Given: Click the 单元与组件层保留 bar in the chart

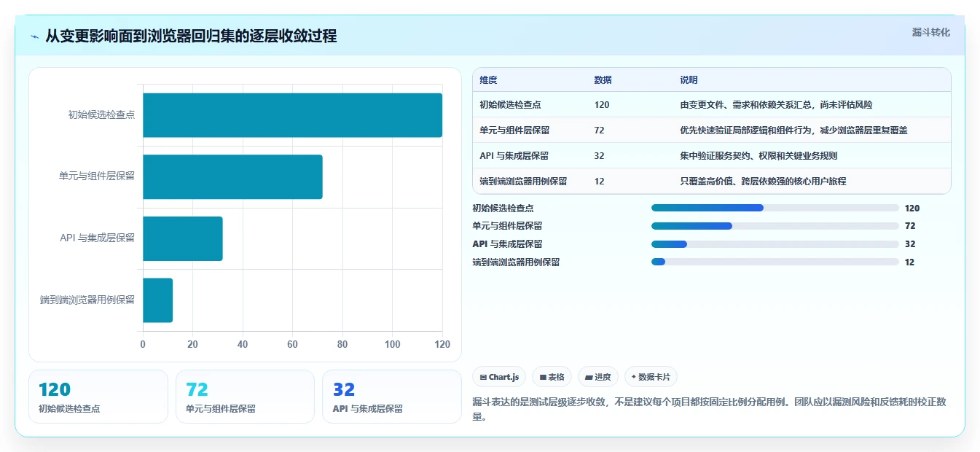Looking at the screenshot, I should coord(232,176).
